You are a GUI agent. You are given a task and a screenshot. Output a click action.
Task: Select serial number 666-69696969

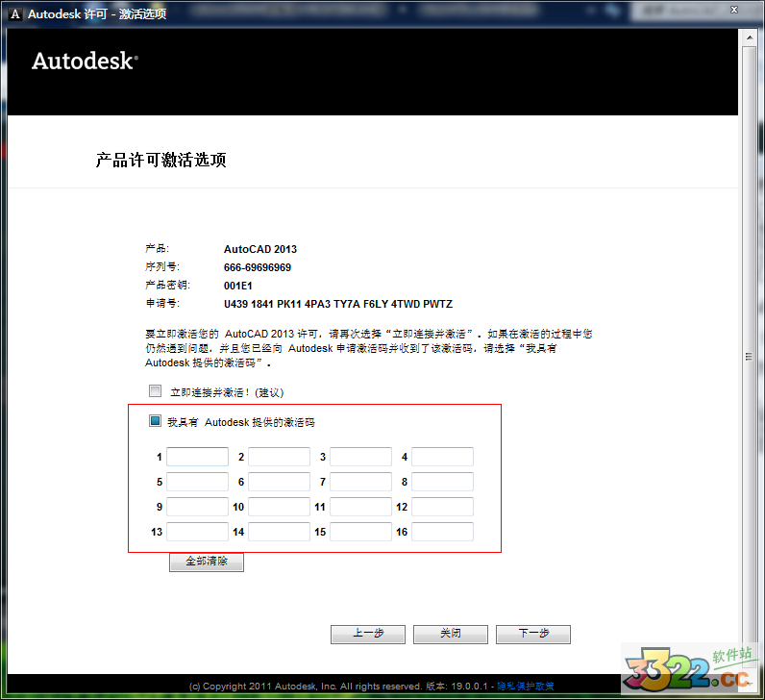pyautogui.click(x=258, y=267)
